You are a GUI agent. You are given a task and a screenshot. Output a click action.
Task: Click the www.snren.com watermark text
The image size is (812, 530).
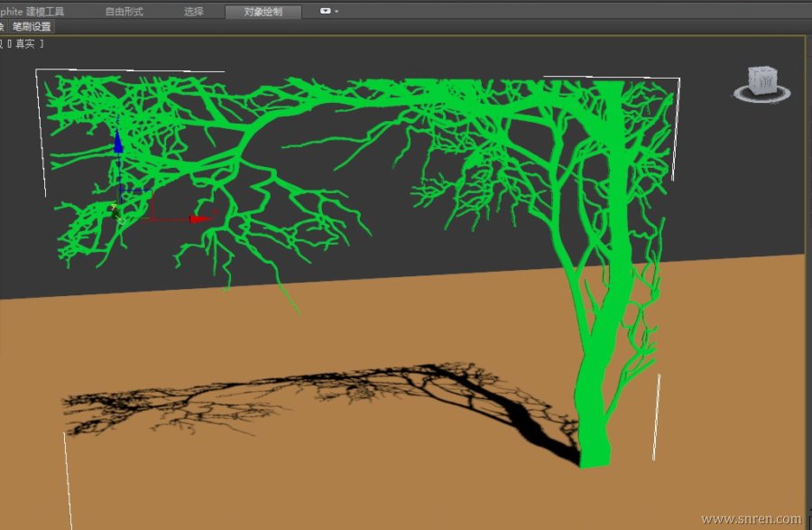(x=751, y=519)
